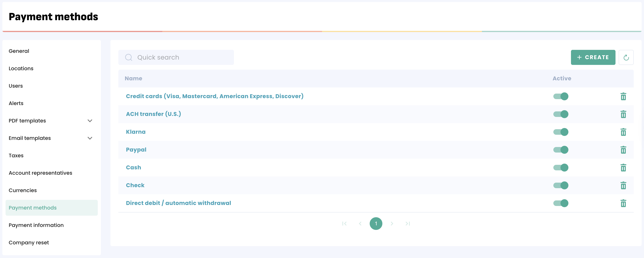Image resolution: width=644 pixels, height=258 pixels.
Task: Open the Currencies settings section
Action: [x=23, y=190]
